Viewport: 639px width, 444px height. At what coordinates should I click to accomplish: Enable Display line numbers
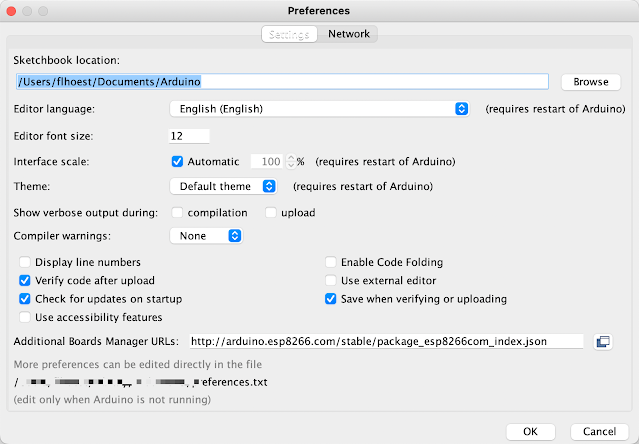pos(25,263)
